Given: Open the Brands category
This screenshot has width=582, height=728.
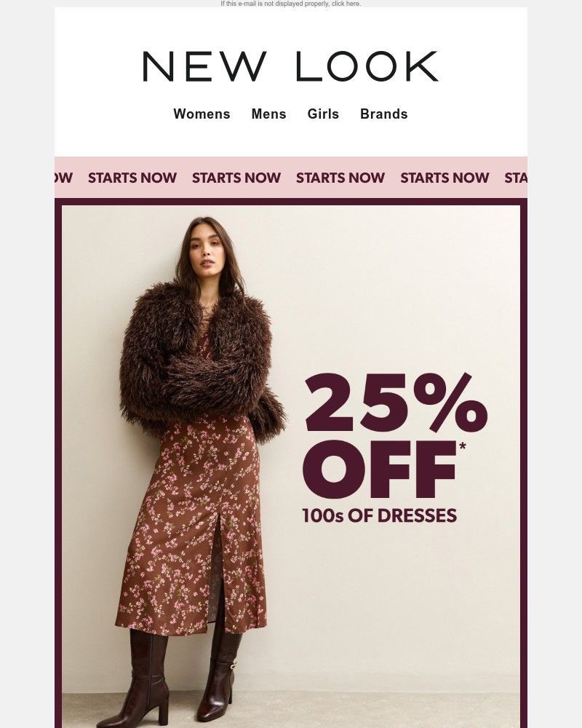Looking at the screenshot, I should click(x=384, y=114).
